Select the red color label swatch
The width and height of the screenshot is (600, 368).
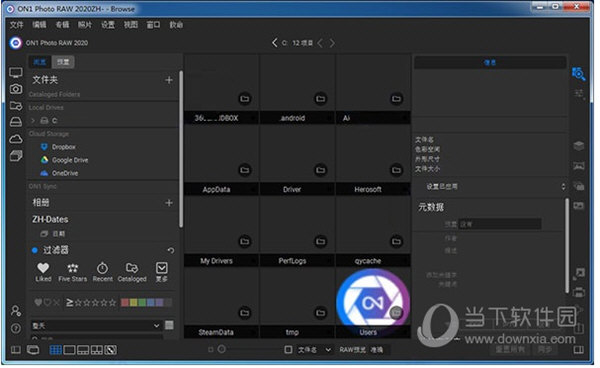[x=125, y=303]
